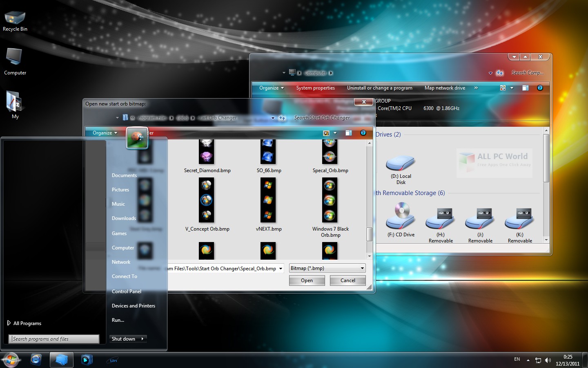Select the Specal_Orb.bmp thumbnail

[330, 151]
